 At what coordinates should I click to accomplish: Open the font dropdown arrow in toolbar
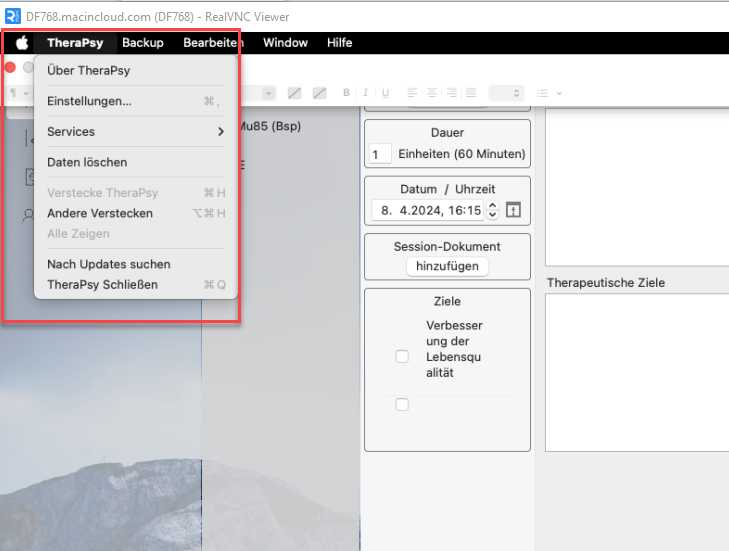[x=268, y=93]
